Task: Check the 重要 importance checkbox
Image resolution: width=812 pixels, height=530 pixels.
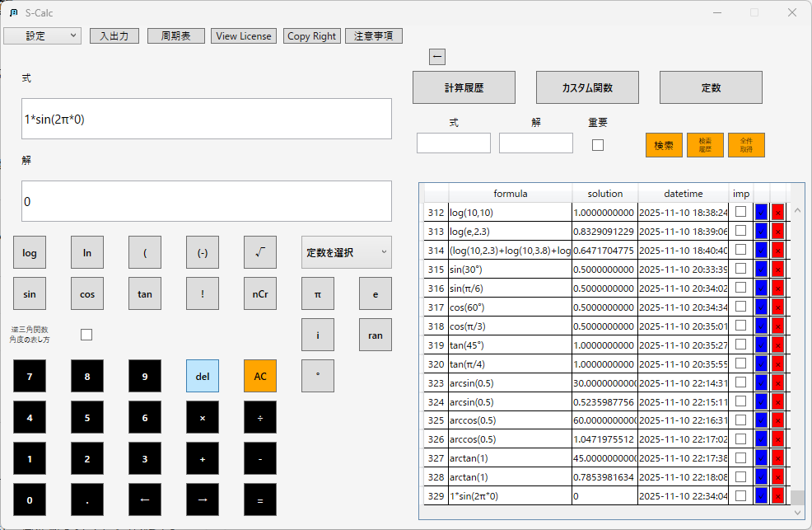Action: 597,145
